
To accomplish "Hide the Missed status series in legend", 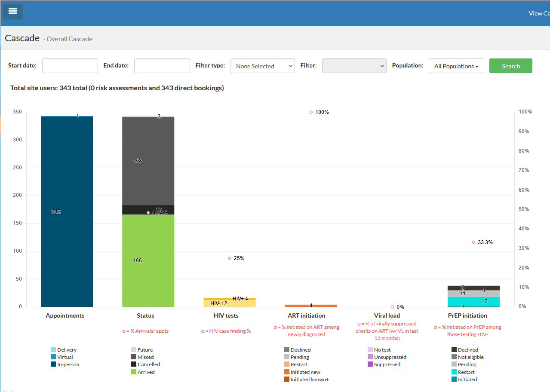I will 145,357.
